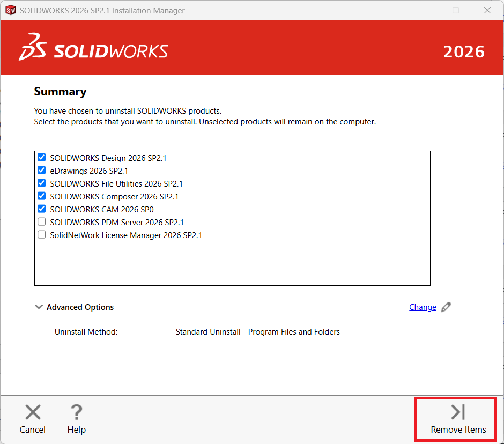Click the Standard Uninstall method value text
504x444 pixels.
click(258, 332)
